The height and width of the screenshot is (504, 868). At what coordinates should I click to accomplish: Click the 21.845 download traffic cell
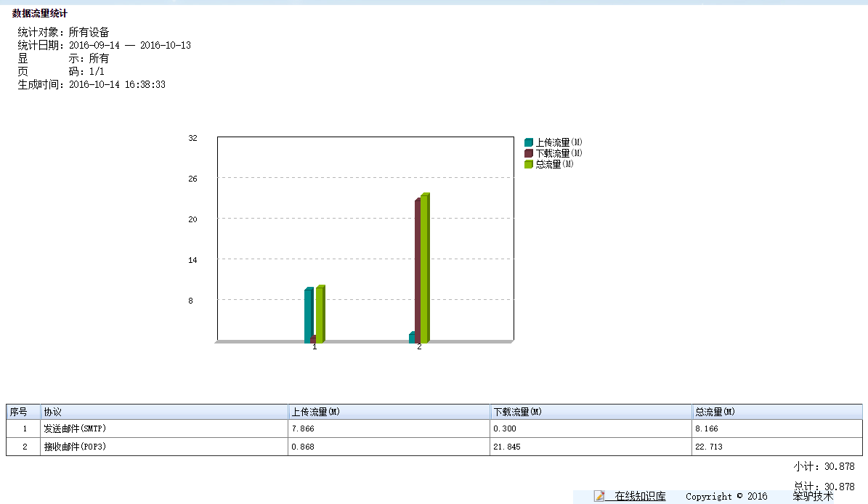(507, 447)
